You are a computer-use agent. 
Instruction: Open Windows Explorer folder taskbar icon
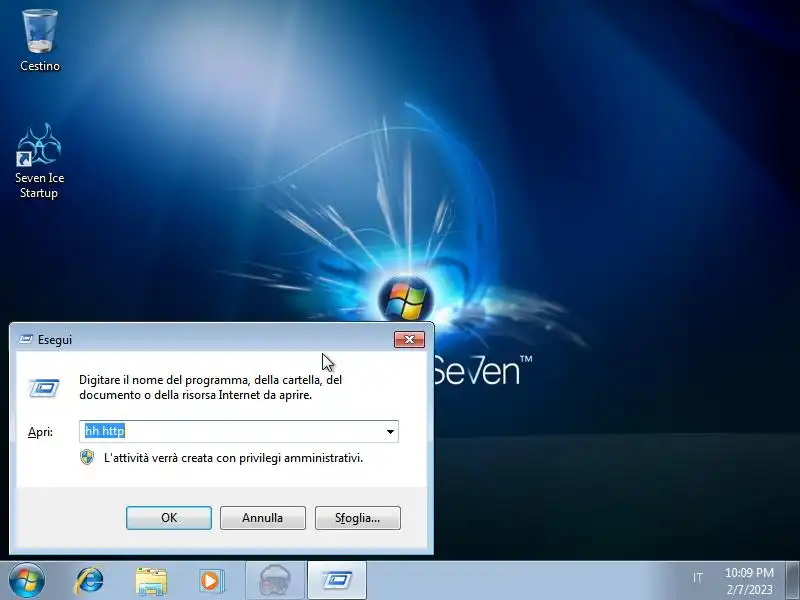coord(151,581)
